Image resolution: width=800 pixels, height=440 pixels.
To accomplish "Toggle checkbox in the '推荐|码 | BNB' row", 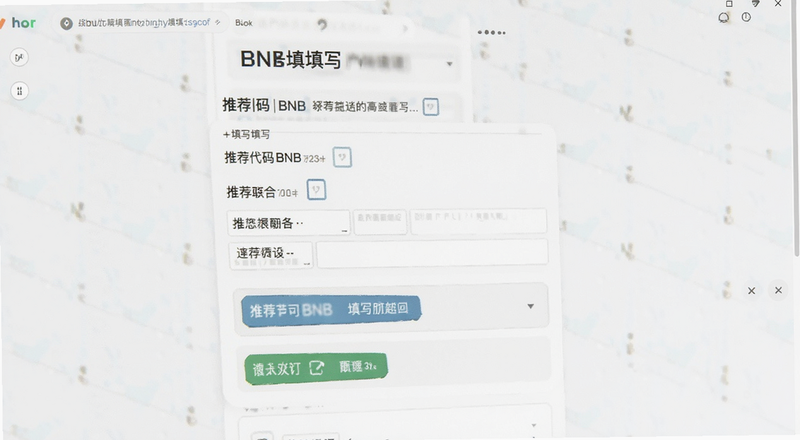I will click(431, 107).
